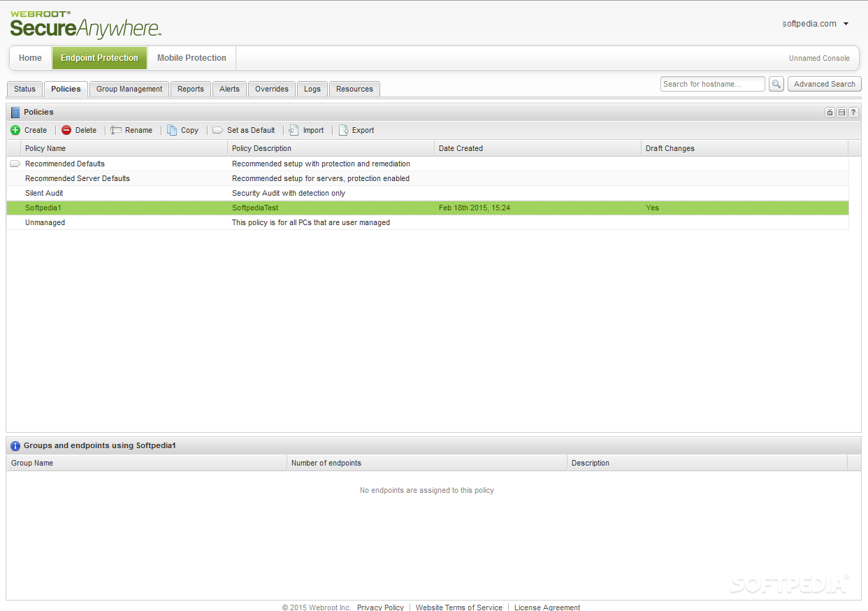Click Unnamed Console label

click(819, 58)
